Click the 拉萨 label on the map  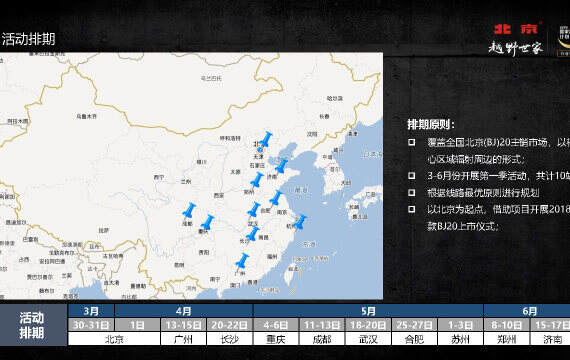[104, 230]
